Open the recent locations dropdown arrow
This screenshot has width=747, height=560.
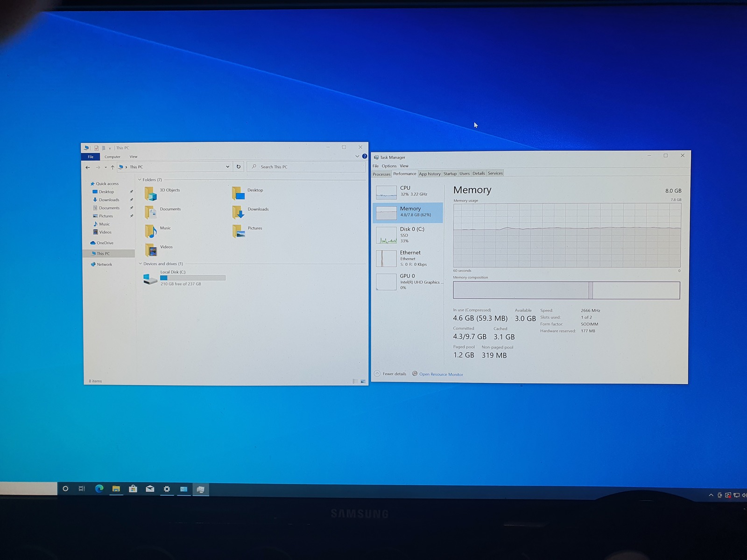106,167
